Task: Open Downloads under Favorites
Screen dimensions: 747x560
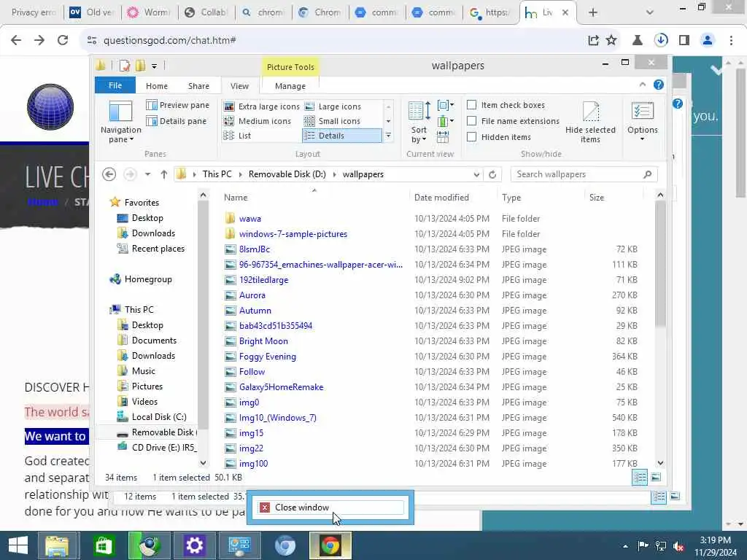Action: [x=153, y=233]
